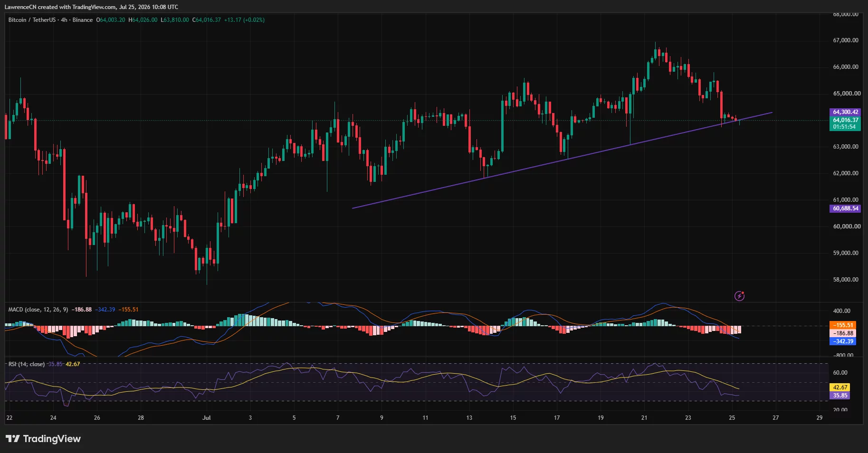
Task: Click the date 25 on time axis
Action: click(732, 418)
